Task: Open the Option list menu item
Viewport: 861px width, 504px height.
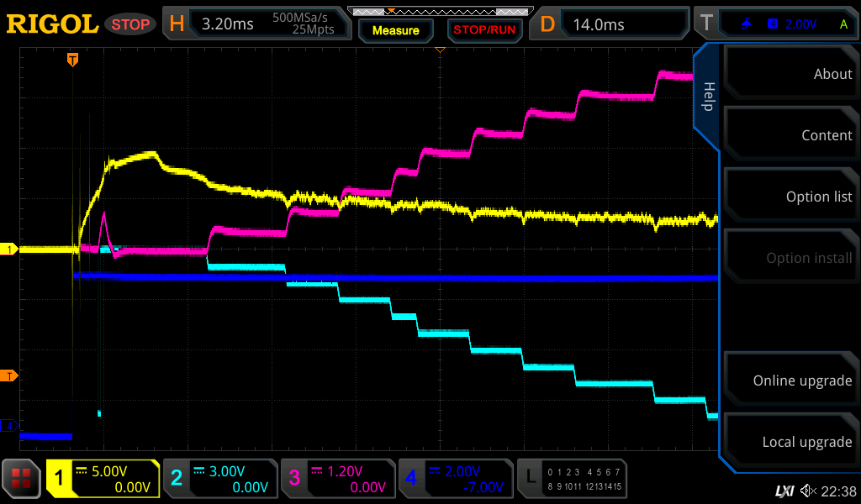Action: click(x=790, y=197)
